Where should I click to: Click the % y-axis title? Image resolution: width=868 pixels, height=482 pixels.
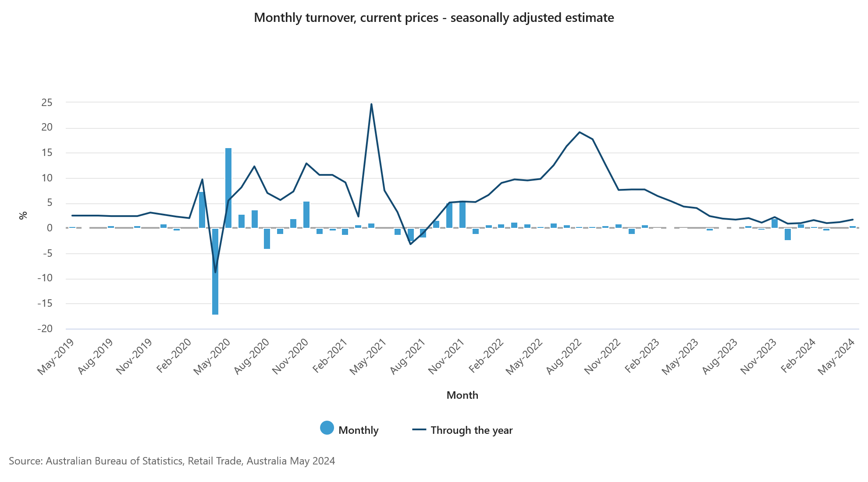pos(23,215)
